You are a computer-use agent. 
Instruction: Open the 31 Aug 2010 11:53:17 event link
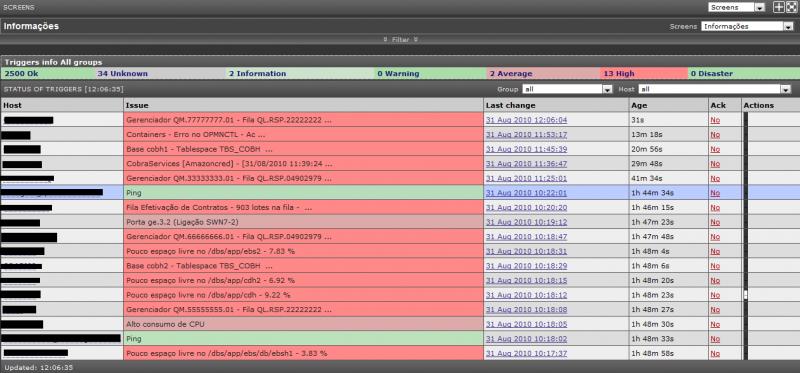[526, 135]
